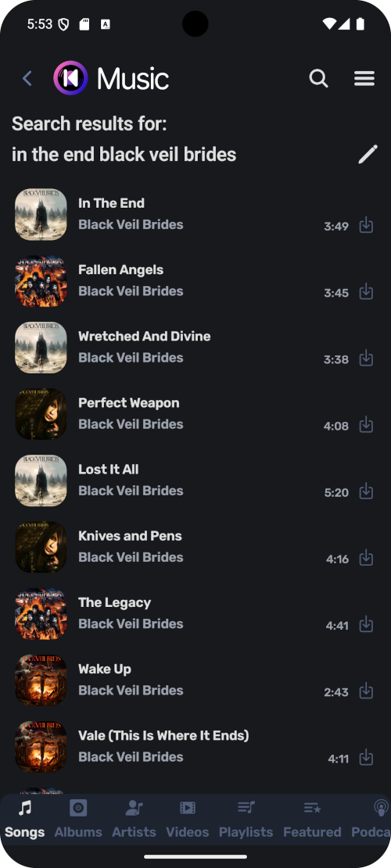Download the Wake Up track
Viewport: 391px width, 868px height.
click(x=366, y=691)
